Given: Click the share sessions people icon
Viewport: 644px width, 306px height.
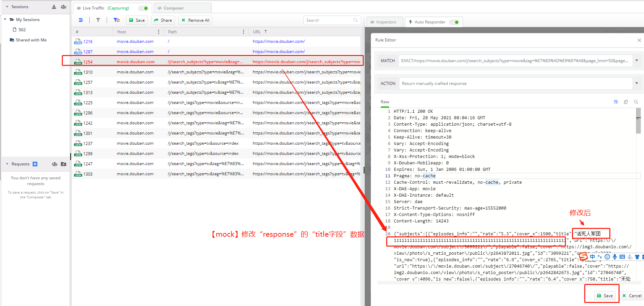Looking at the screenshot, I should click(x=64, y=7).
